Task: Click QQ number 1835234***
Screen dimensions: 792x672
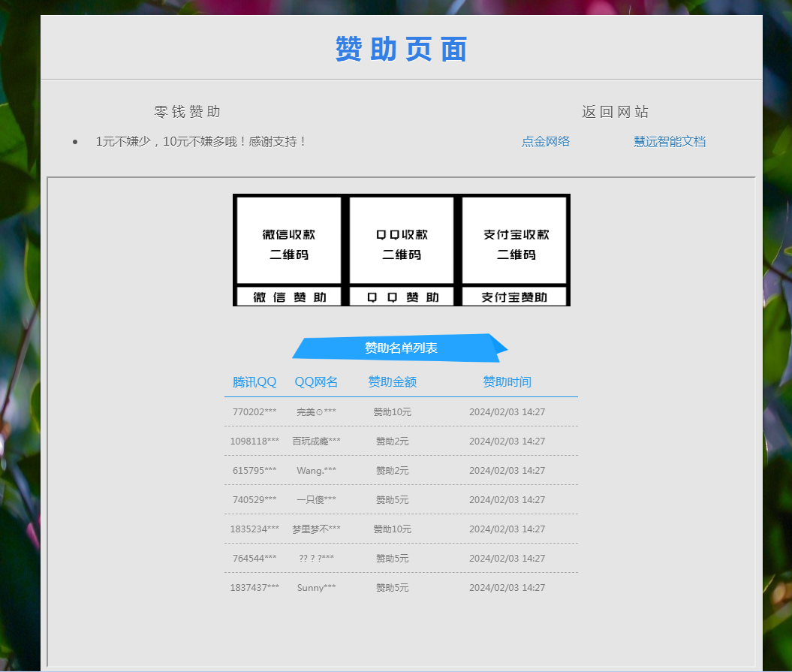Action: pyautogui.click(x=254, y=529)
